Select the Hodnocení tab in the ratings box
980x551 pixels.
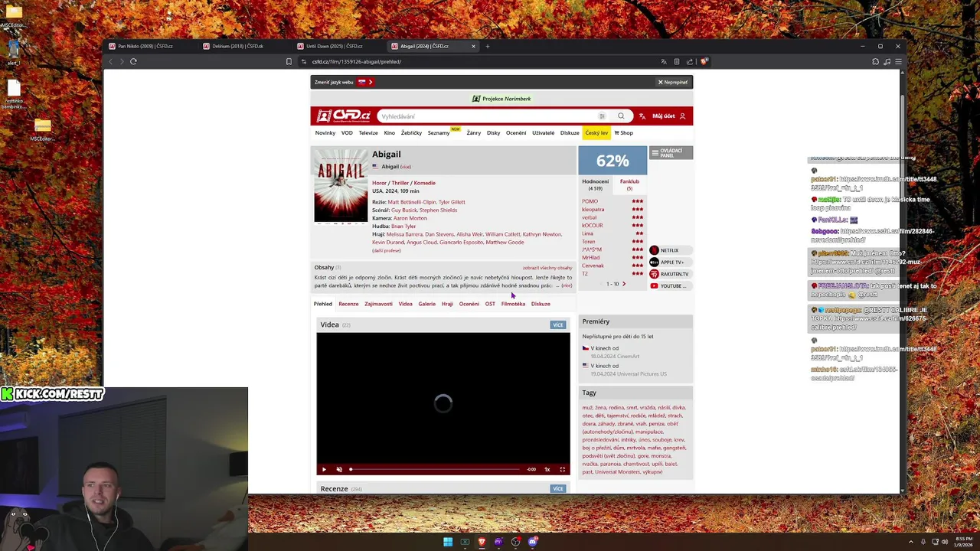[x=595, y=184]
